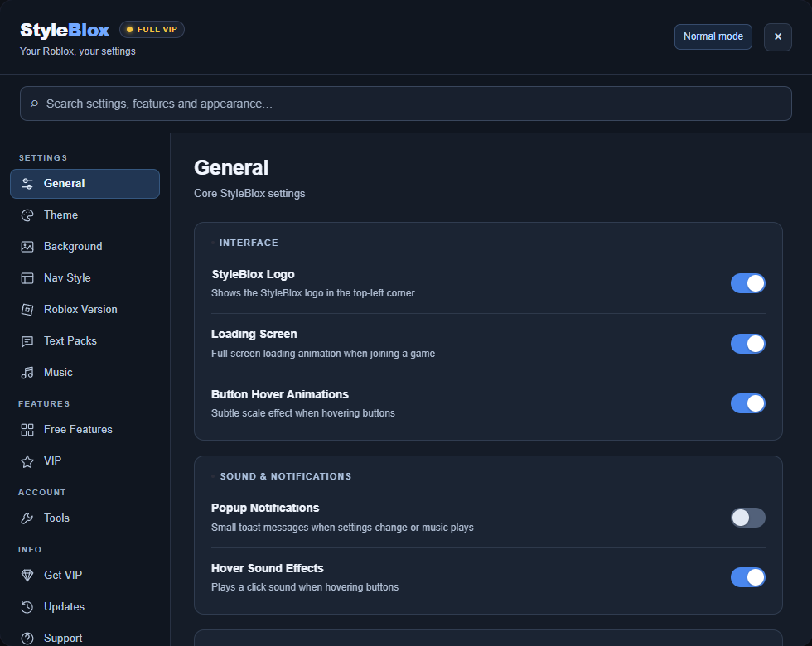Click the Music note icon
Image resolution: width=812 pixels, height=646 pixels.
pos(27,373)
